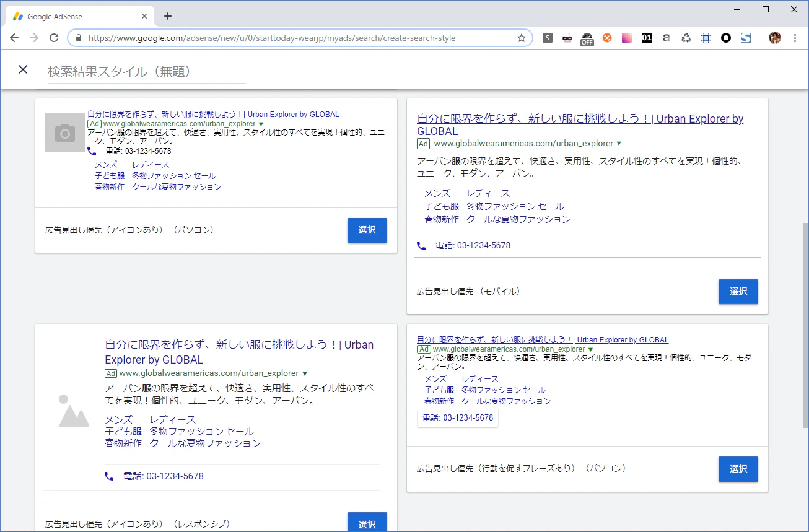Open the Chrome three-dot menu
Viewport: 809px width, 532px height.
795,38
